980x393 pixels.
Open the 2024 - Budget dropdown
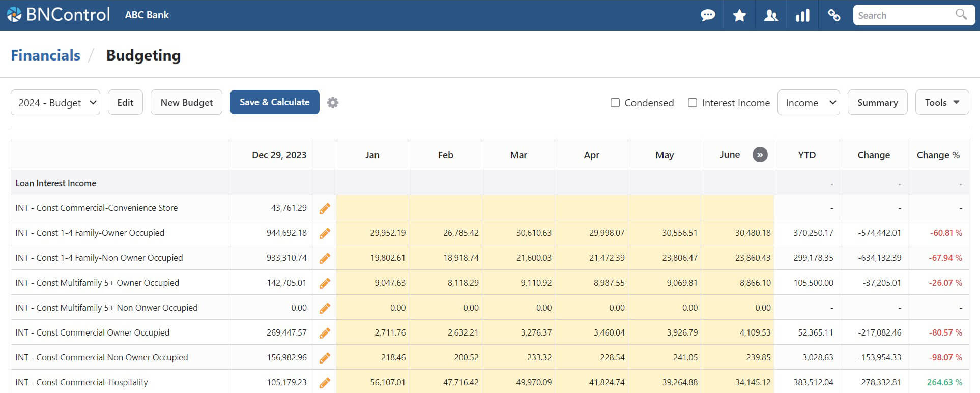55,103
